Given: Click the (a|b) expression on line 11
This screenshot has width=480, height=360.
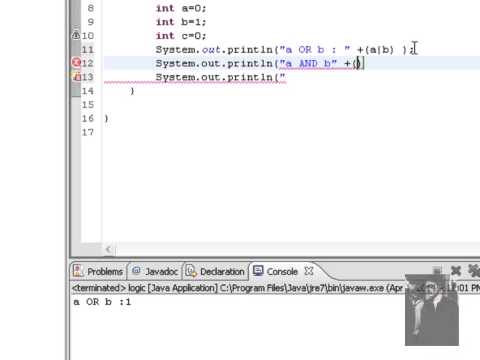Looking at the screenshot, I should tap(379, 50).
